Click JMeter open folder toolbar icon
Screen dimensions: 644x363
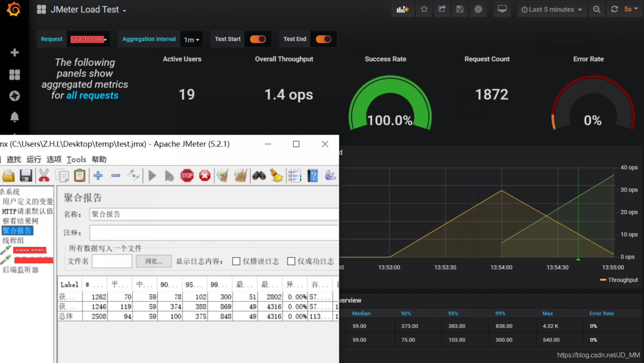[8, 176]
